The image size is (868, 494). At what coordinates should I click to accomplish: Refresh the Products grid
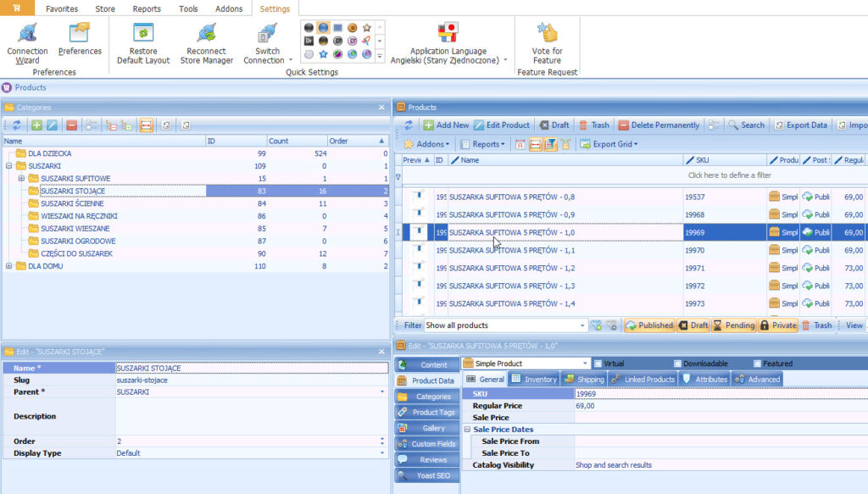(409, 125)
